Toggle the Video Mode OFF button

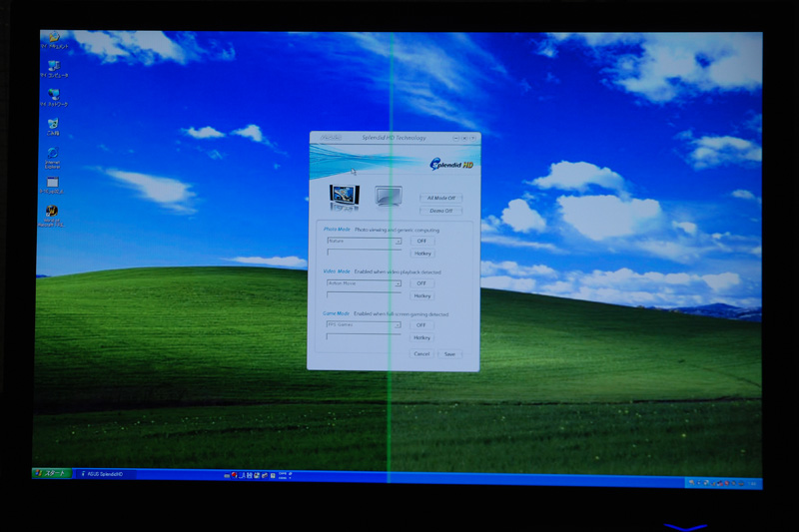point(421,283)
